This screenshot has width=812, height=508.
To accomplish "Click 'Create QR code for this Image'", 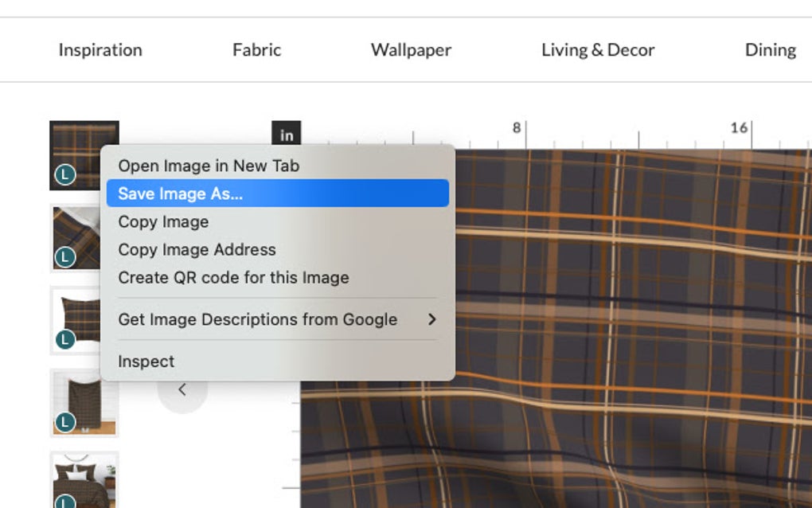I will (232, 277).
